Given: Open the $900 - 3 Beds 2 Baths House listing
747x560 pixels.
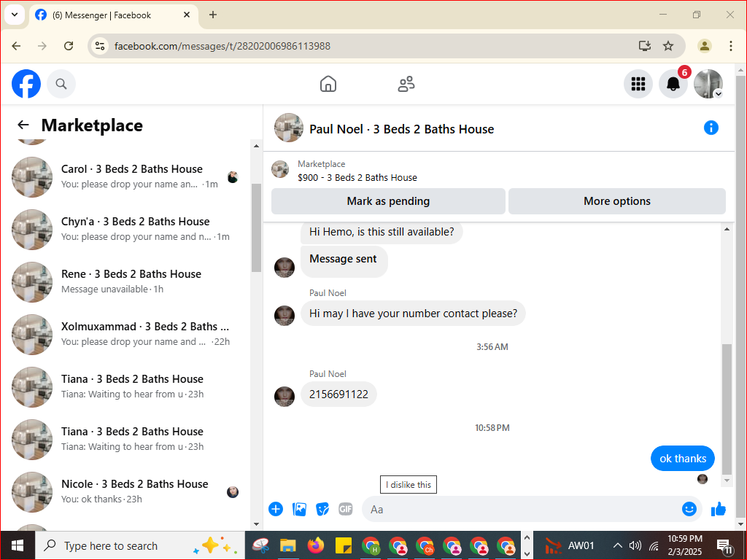Looking at the screenshot, I should point(357,177).
